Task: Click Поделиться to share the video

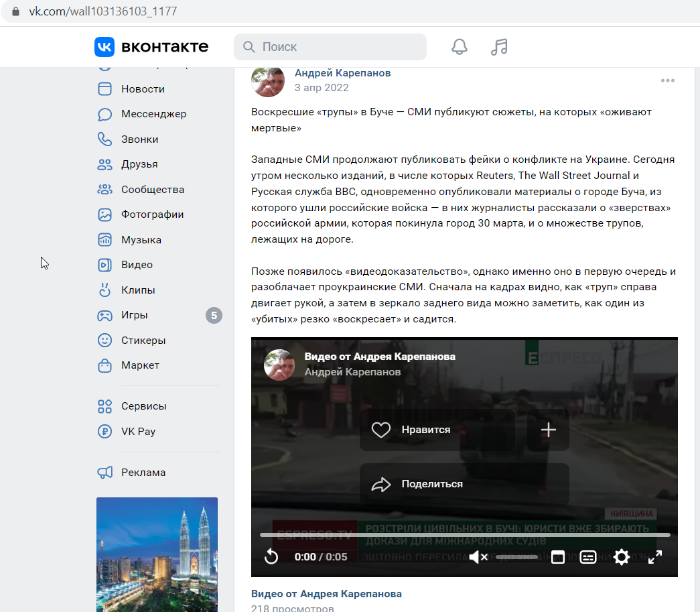Action: pyautogui.click(x=464, y=484)
